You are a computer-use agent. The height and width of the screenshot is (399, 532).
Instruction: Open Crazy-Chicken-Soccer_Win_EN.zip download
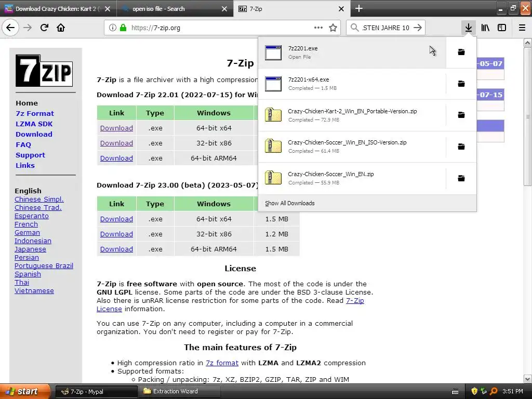point(352,178)
